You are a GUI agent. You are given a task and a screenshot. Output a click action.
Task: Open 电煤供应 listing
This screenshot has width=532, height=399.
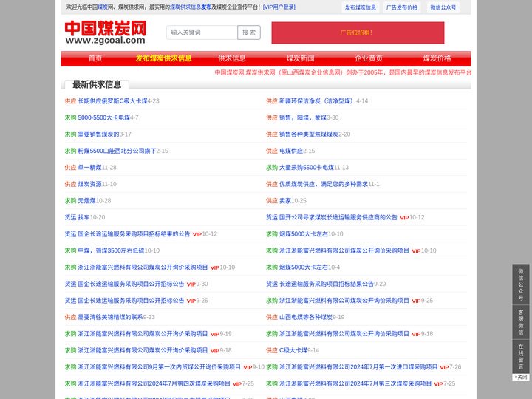(x=291, y=151)
